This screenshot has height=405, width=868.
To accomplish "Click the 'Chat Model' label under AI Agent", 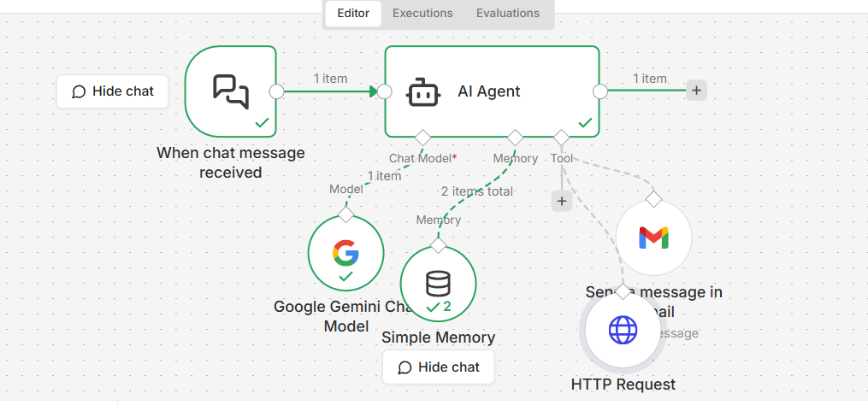I will point(423,158).
